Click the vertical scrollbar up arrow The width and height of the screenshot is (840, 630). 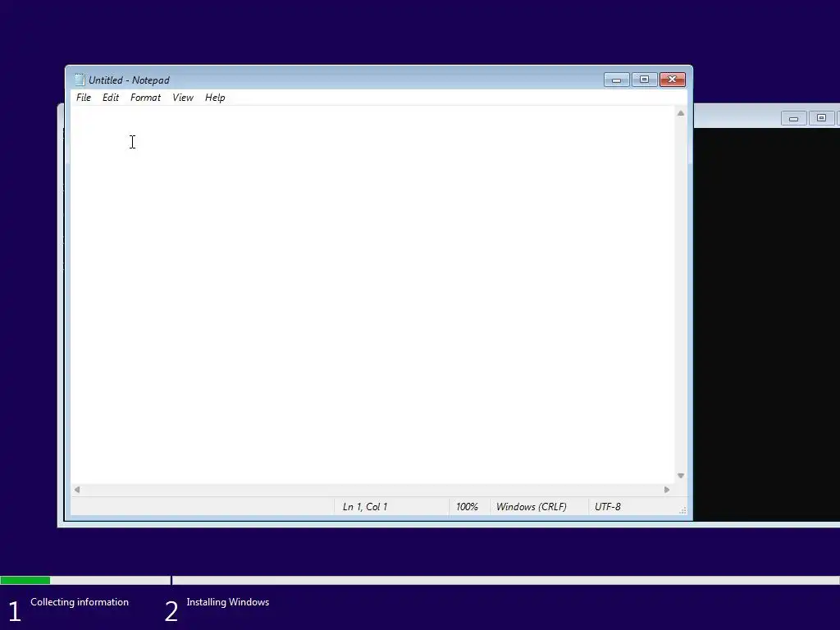680,113
